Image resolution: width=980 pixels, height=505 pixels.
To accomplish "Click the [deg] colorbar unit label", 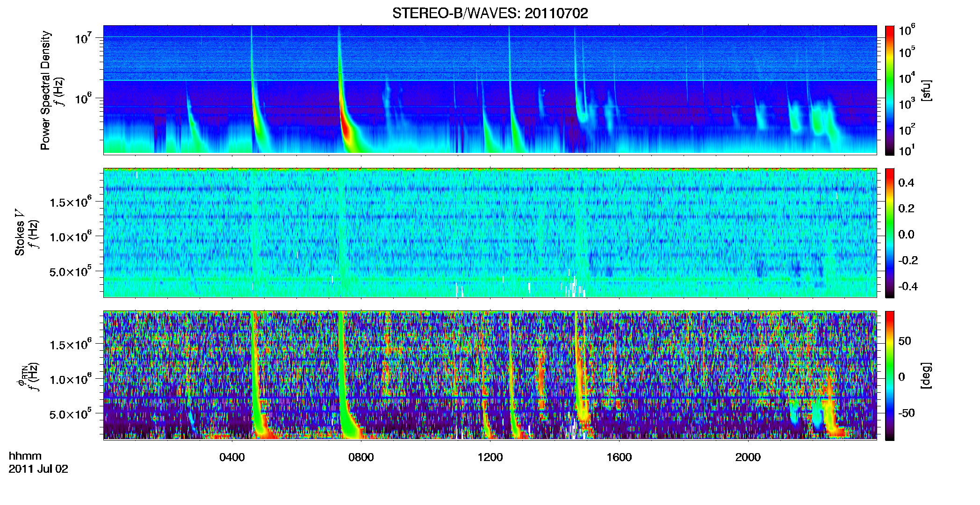I will click(926, 375).
